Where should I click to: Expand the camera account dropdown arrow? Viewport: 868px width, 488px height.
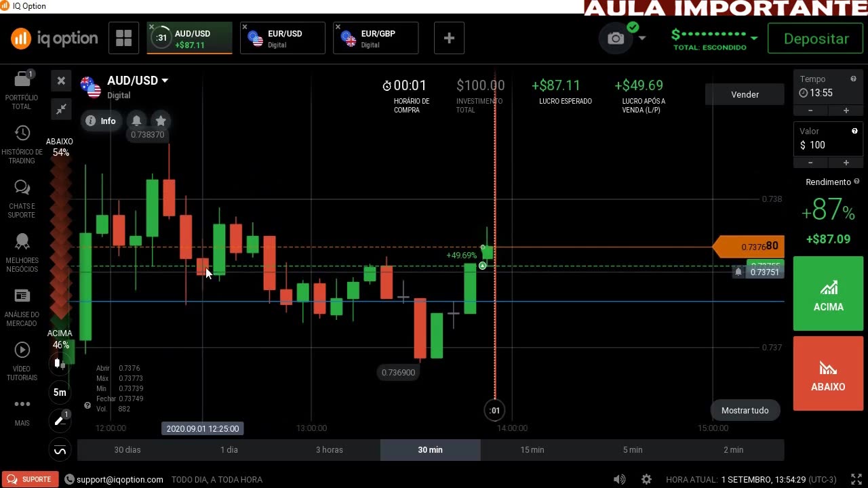tap(642, 39)
